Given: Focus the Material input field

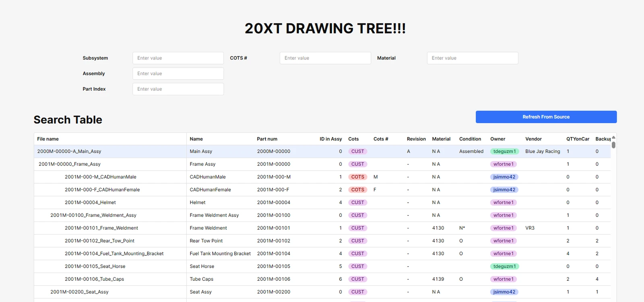Looking at the screenshot, I should 473,58.
